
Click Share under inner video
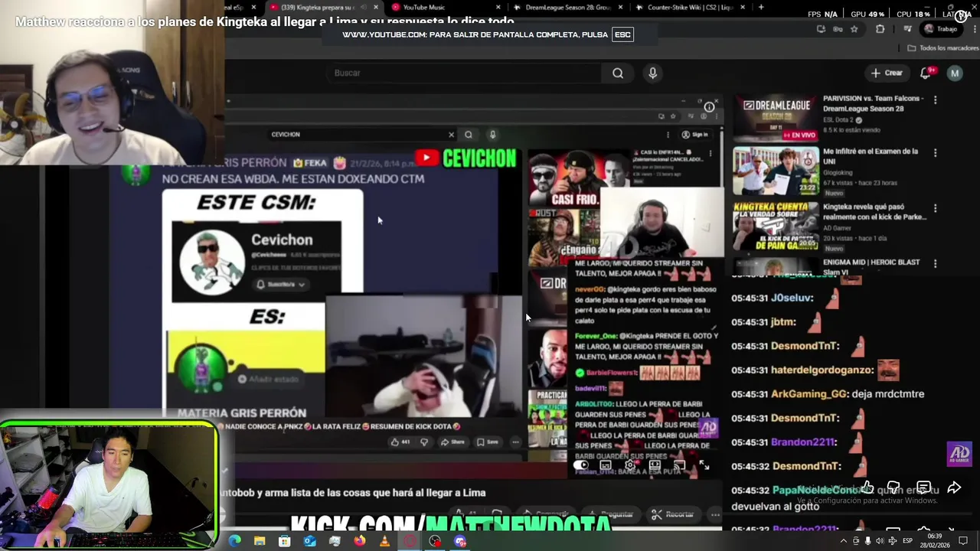point(452,442)
